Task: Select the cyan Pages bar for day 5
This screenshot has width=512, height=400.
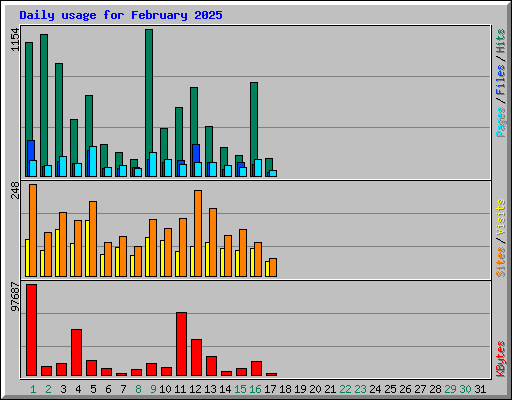Action: 93,161
